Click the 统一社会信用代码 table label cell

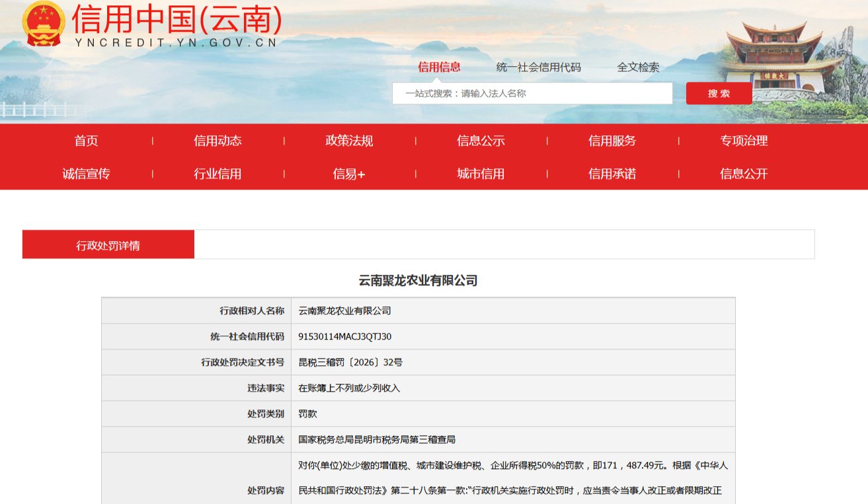[196, 336]
